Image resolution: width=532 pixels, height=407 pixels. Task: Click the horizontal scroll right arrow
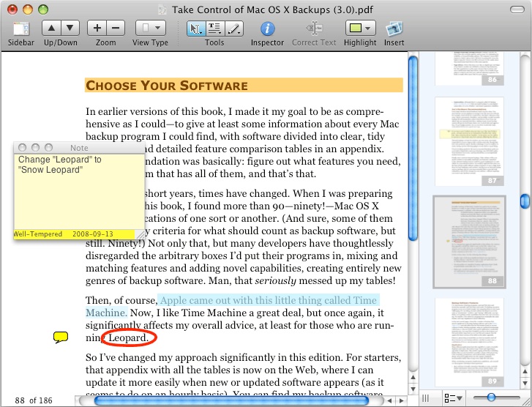(x=401, y=400)
